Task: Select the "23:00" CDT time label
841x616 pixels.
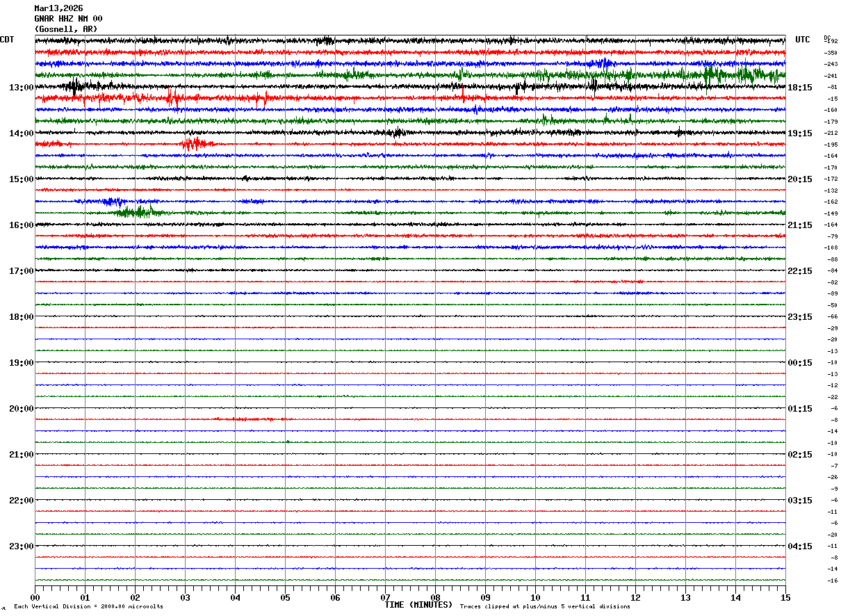Action: point(22,546)
